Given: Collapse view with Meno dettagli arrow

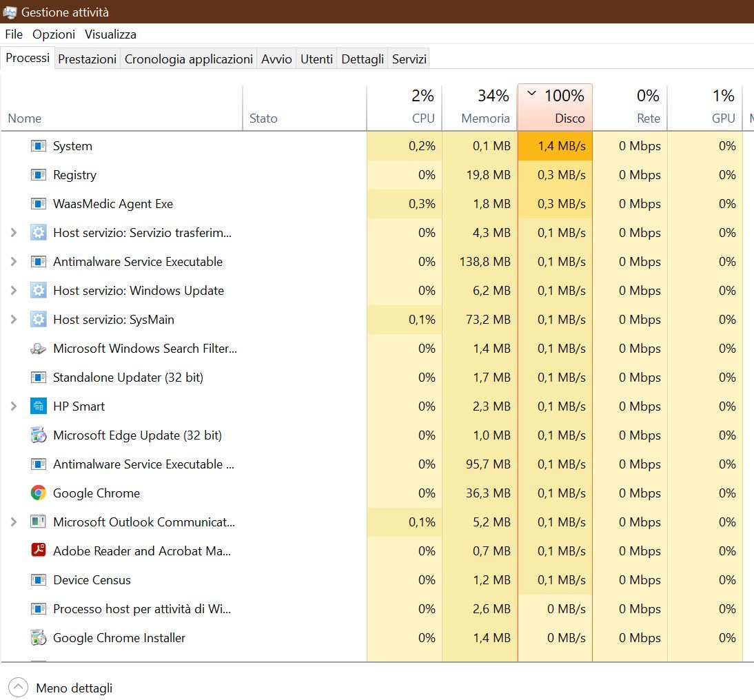Looking at the screenshot, I should 19,687.
